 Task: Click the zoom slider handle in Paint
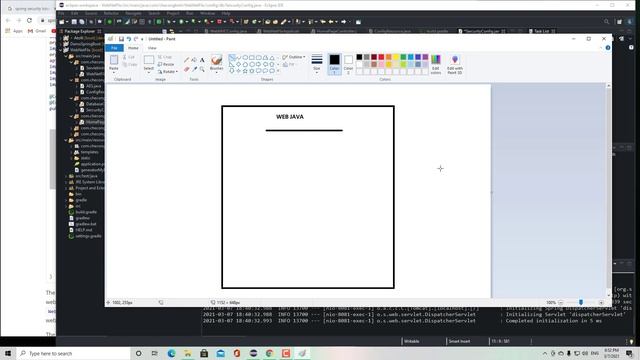pos(581,302)
